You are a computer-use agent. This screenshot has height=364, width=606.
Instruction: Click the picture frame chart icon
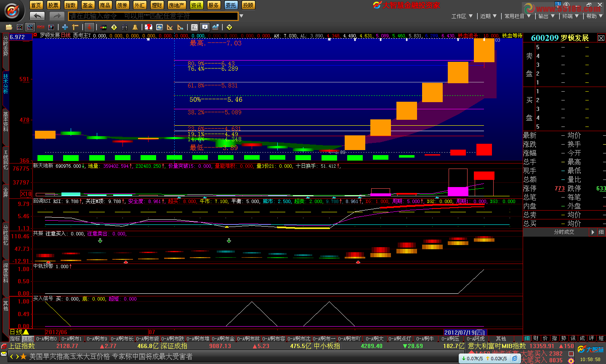(x=159, y=27)
